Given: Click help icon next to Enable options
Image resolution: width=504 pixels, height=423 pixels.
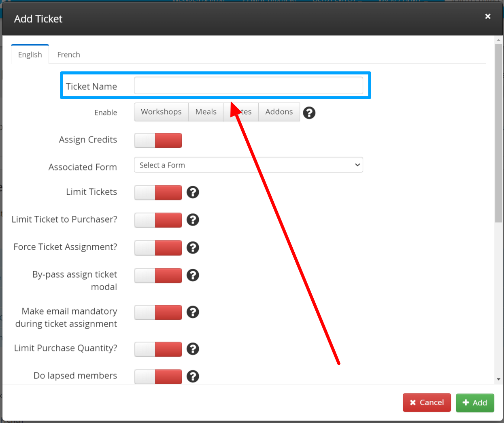Looking at the screenshot, I should pyautogui.click(x=309, y=113).
